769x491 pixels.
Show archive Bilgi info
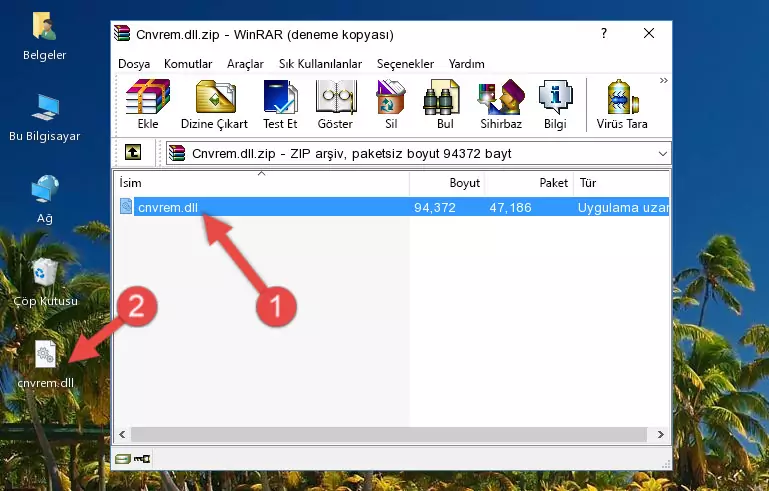click(555, 104)
